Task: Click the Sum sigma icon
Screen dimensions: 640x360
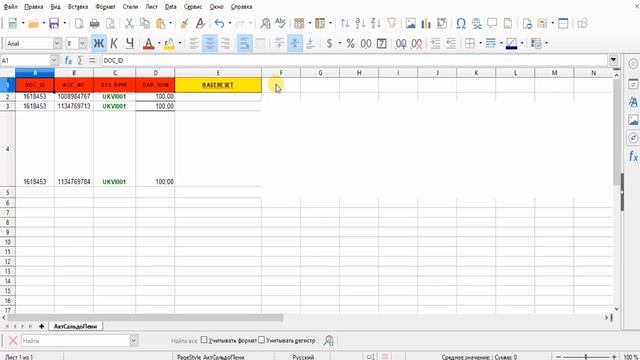Action: [x=80, y=60]
